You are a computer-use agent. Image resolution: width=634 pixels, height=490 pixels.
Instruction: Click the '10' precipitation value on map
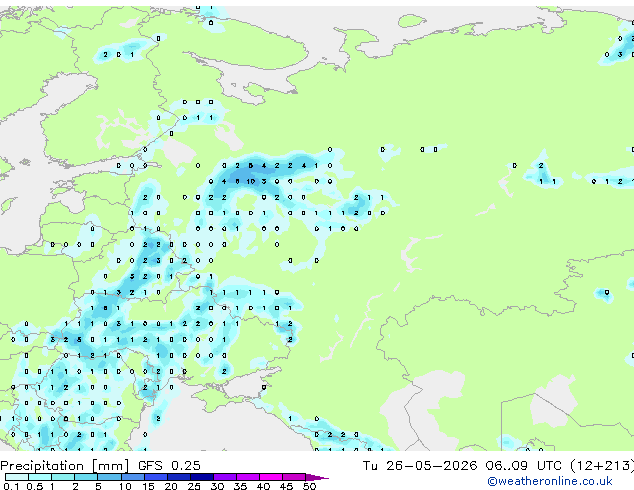tap(251, 182)
